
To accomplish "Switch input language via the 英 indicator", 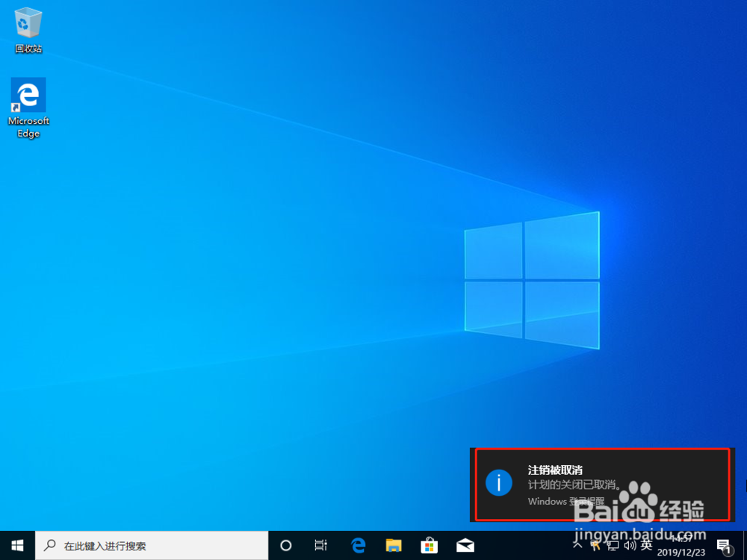I will pyautogui.click(x=647, y=545).
